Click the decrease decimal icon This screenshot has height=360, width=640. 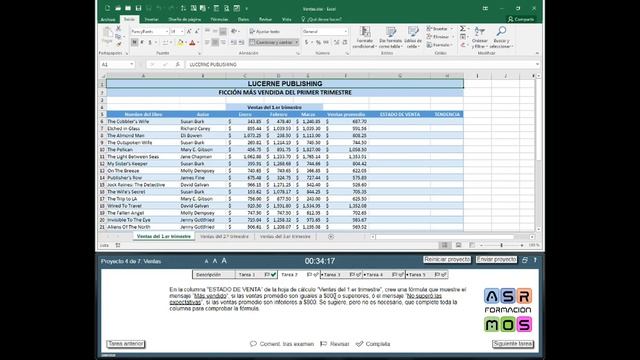(x=344, y=42)
